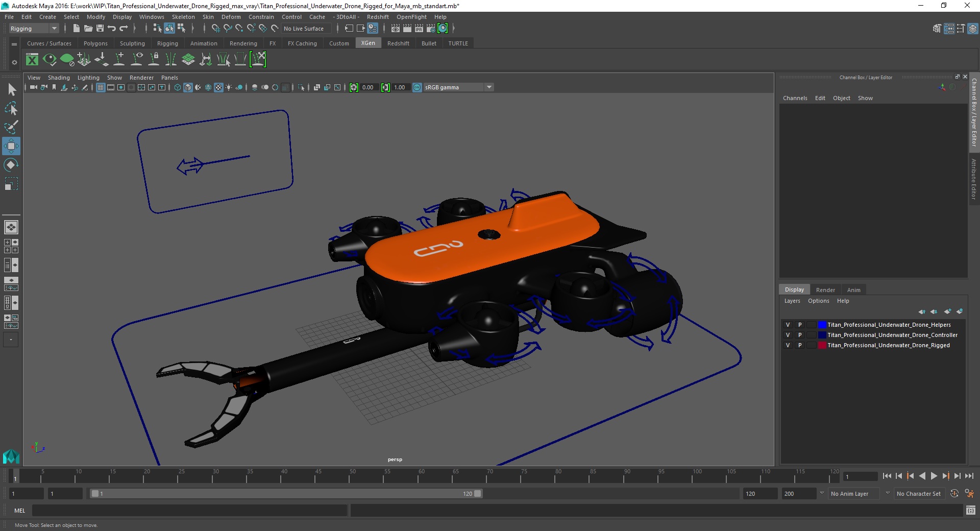Open the shelf options gear menu
This screenshot has height=531, width=980.
coord(14,62)
